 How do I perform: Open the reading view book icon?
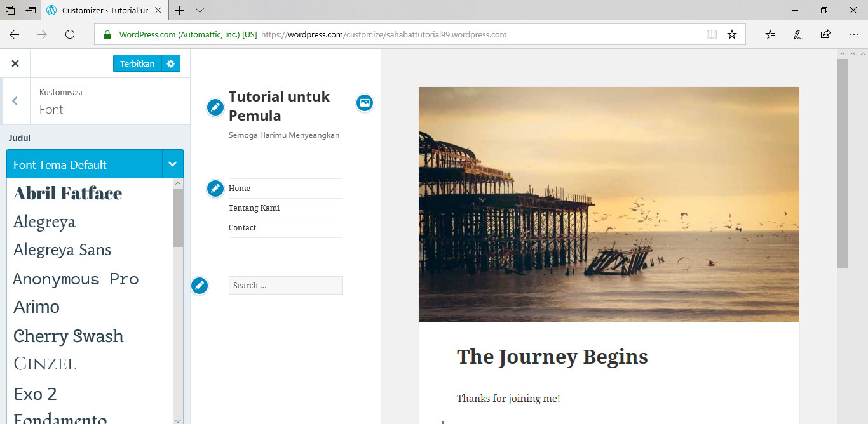point(712,35)
